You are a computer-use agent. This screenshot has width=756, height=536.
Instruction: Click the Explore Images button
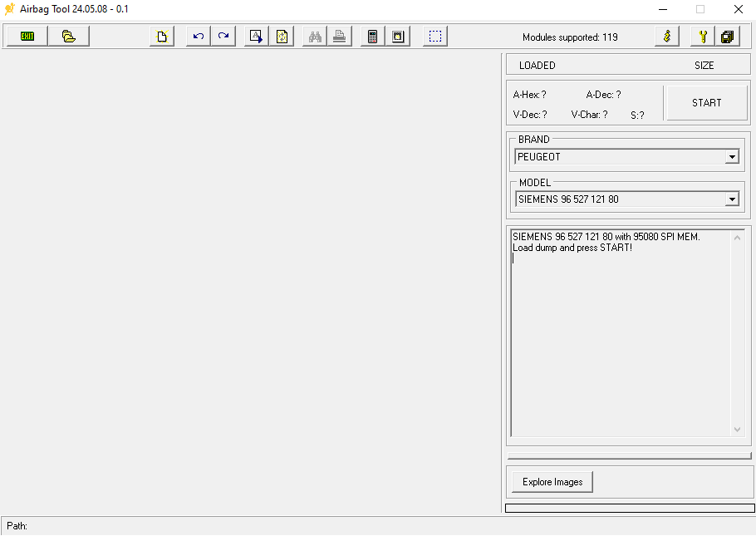coord(552,482)
